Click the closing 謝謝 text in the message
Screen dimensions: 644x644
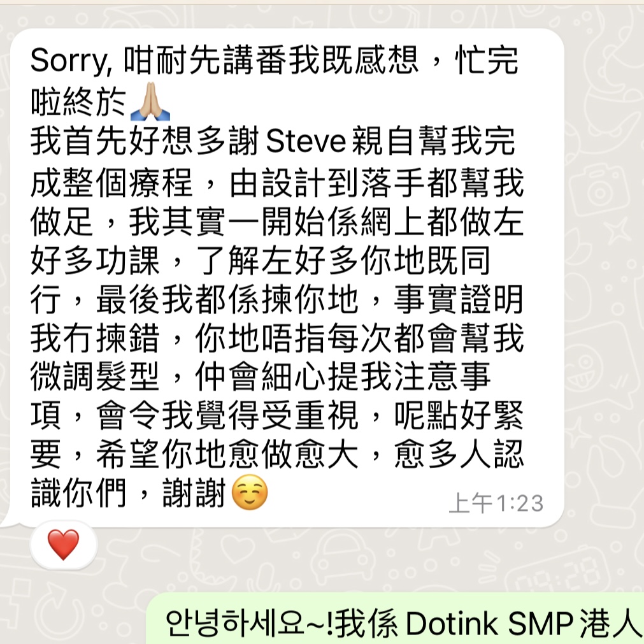[x=195, y=493]
